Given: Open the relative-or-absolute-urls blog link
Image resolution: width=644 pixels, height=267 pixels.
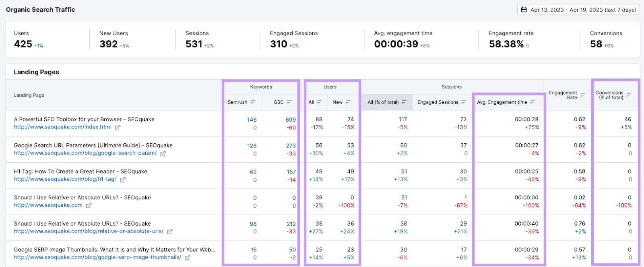Looking at the screenshot, I should 89,231.
